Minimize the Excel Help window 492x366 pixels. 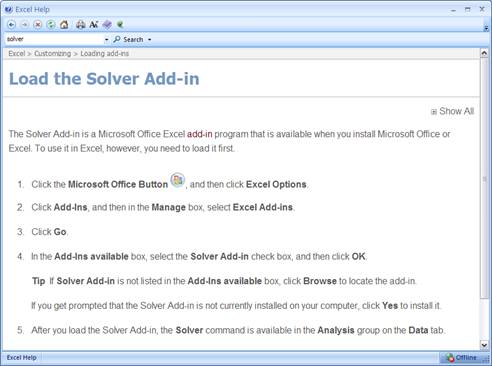pyautogui.click(x=453, y=10)
